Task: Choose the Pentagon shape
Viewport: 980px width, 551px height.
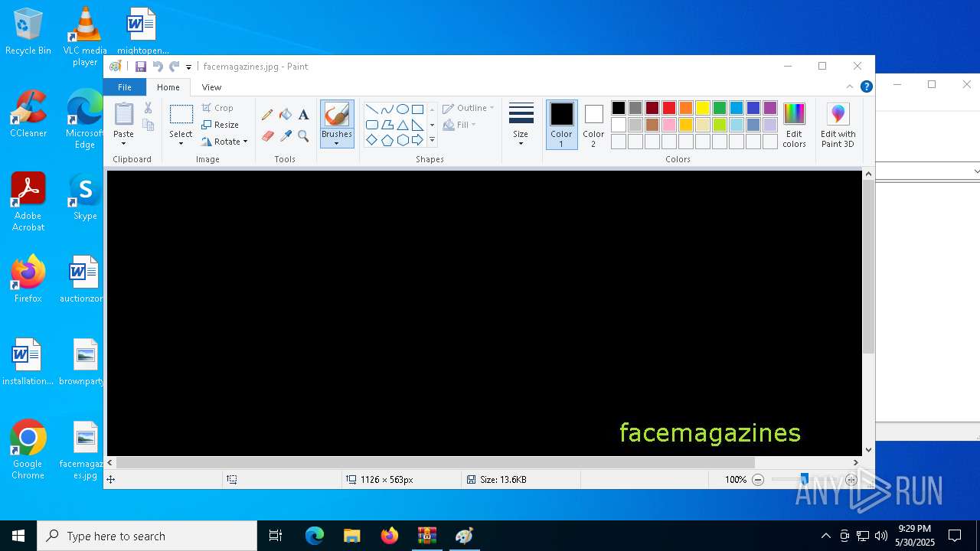Action: [x=387, y=140]
